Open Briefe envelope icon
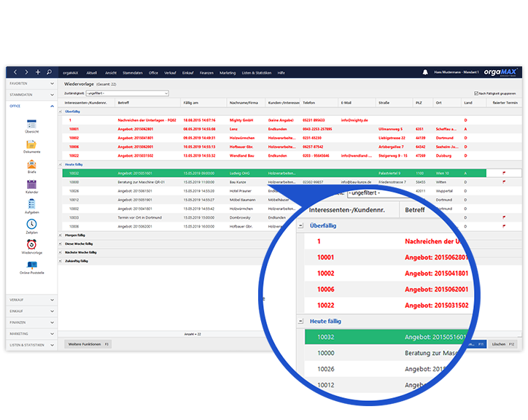 tap(31, 166)
